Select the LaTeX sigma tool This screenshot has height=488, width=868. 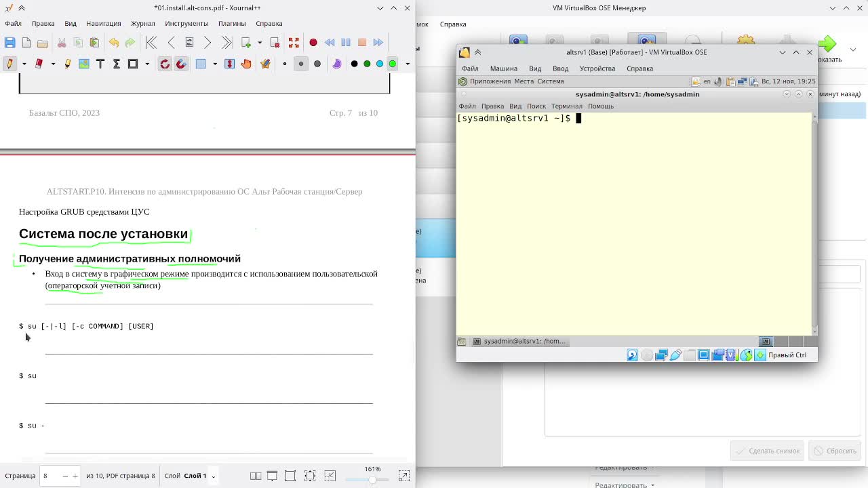[117, 64]
